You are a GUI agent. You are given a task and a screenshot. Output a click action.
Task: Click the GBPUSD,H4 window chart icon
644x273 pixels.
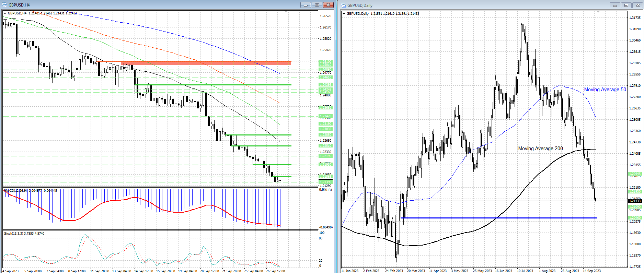click(4, 5)
